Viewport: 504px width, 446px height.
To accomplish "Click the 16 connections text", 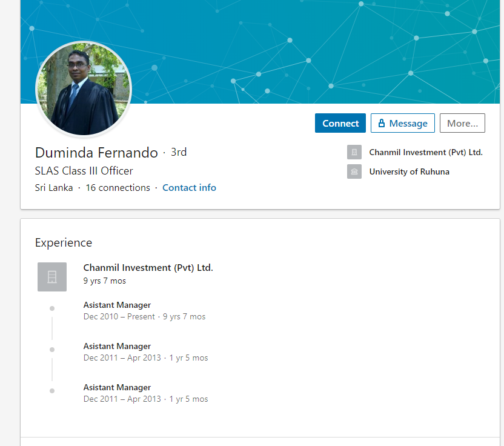I will 118,187.
